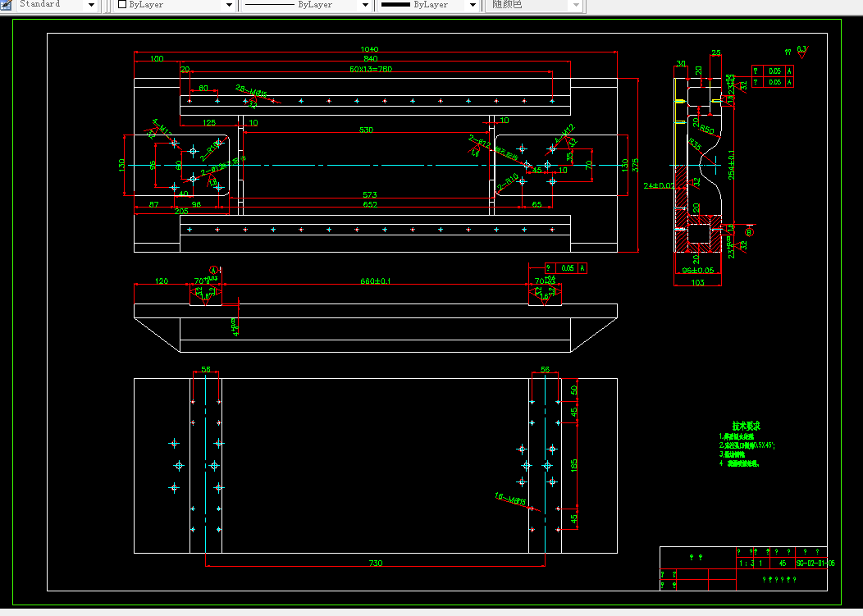
Task: Select the 730 dimension under the bottom view
Action: pos(376,563)
